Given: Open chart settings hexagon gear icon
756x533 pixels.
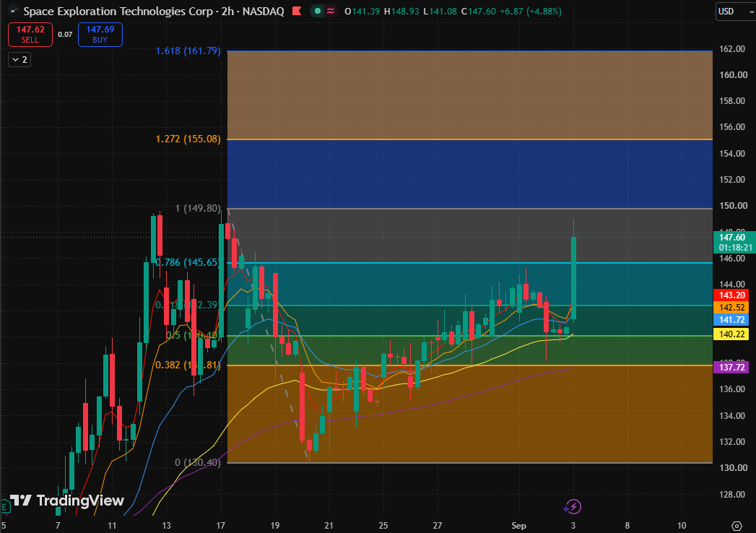Looking at the screenshot, I should (x=737, y=526).
